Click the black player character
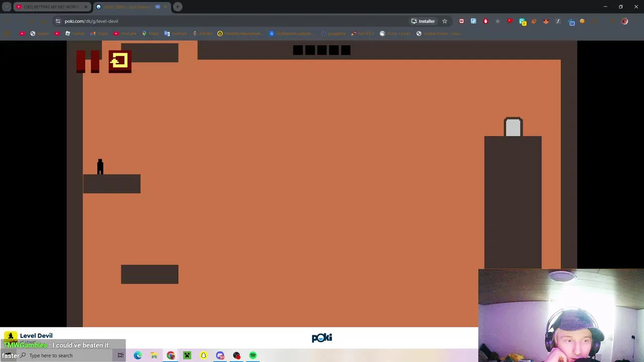 point(100,167)
